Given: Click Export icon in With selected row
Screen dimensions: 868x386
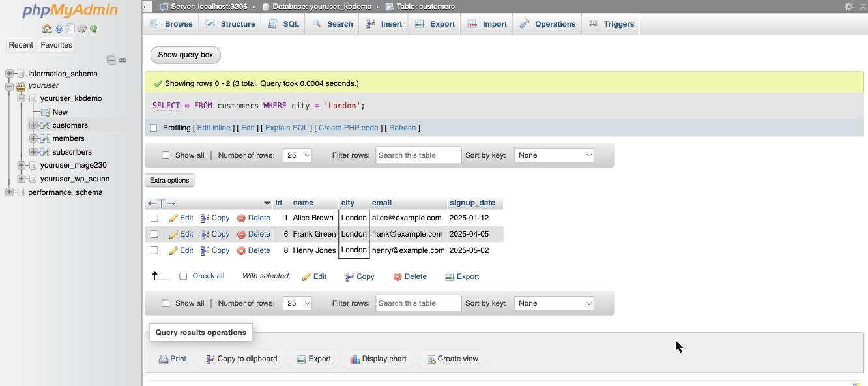Looking at the screenshot, I should (450, 277).
